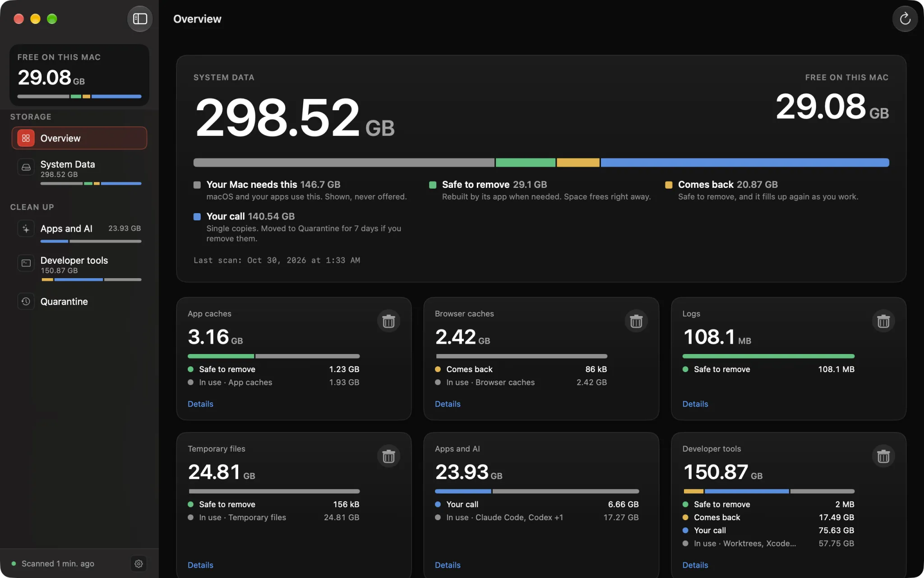This screenshot has height=578, width=924.
Task: Open the Quarantine sidebar item
Action: point(79,301)
